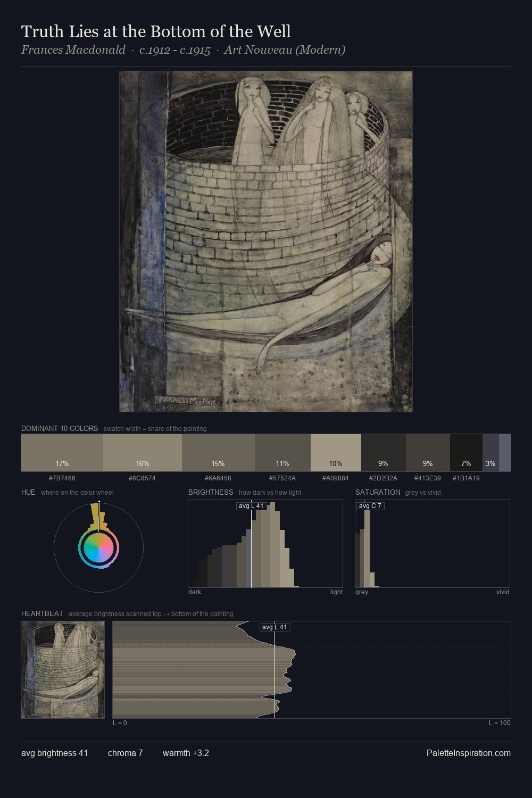The width and height of the screenshot is (532, 798).
Task: Pick the 10% swatch #A09884
Action: [x=336, y=453]
